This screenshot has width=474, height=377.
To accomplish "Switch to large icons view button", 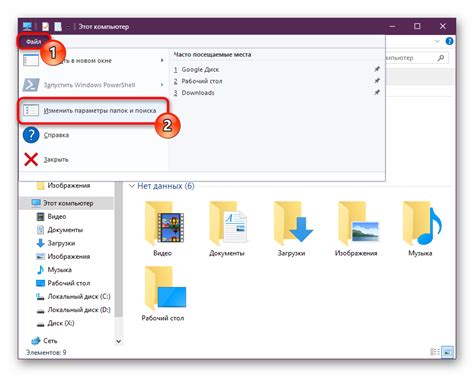I will 447,352.
